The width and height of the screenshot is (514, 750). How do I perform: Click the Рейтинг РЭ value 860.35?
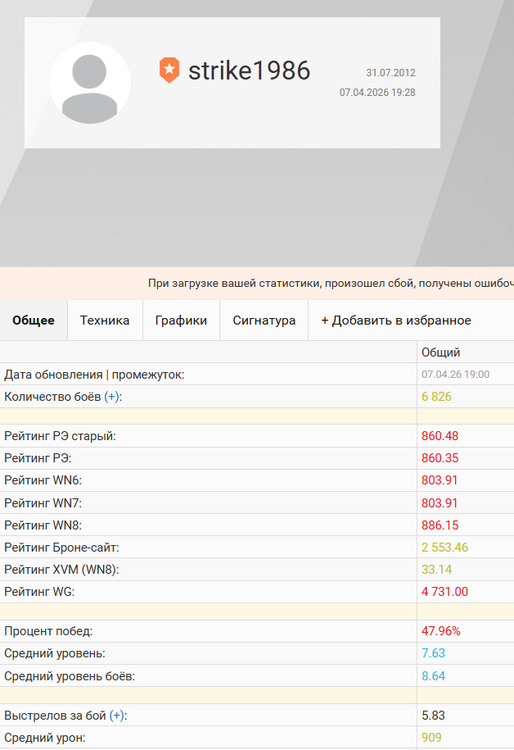pos(440,458)
